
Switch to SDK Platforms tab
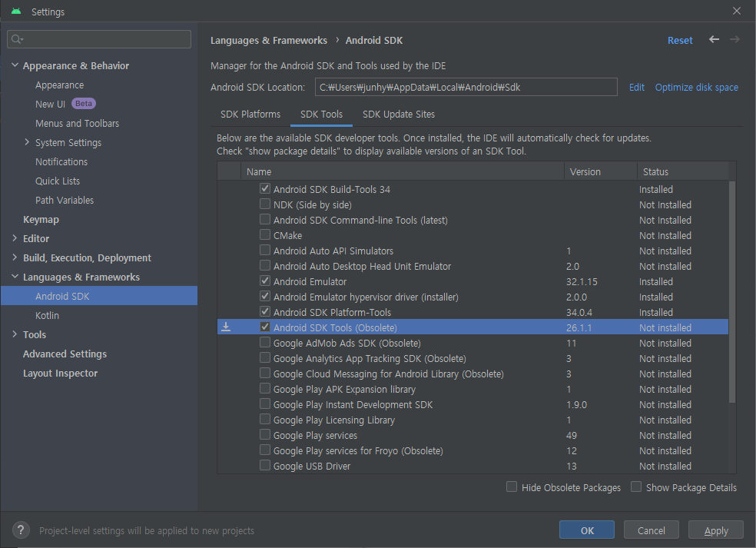pos(250,115)
